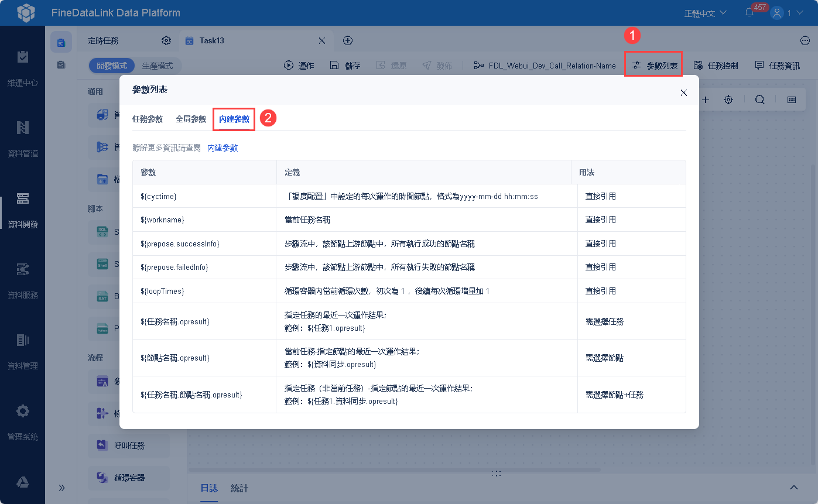Click the ${loopTimes} parameter cell
818x504 pixels.
[x=204, y=291]
